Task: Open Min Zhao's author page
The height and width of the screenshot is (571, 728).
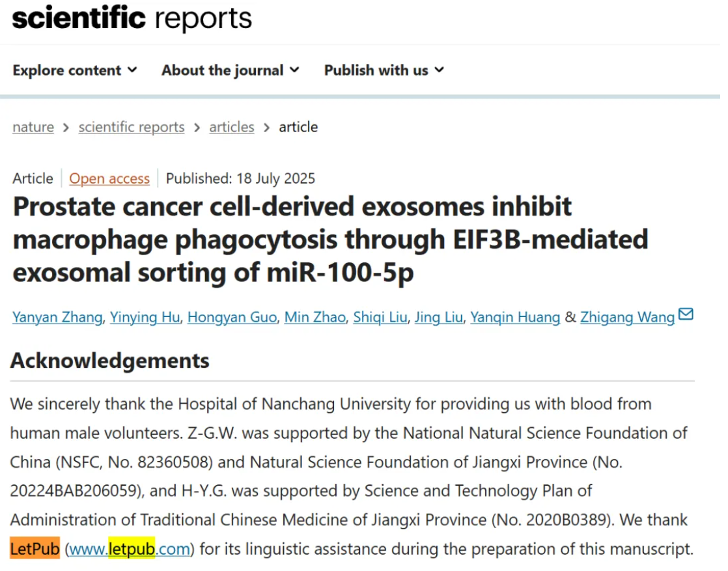Action: click(x=315, y=317)
